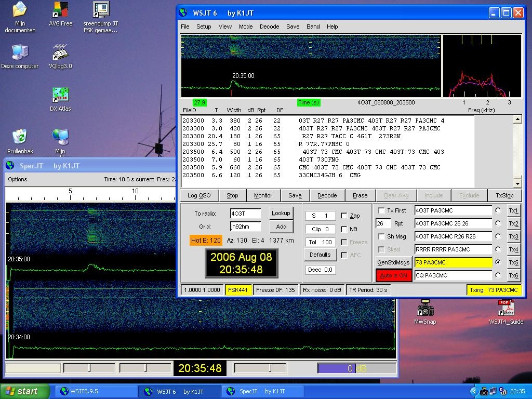
Task: Click the CQ PA3CMC message field
Action: [453, 275]
